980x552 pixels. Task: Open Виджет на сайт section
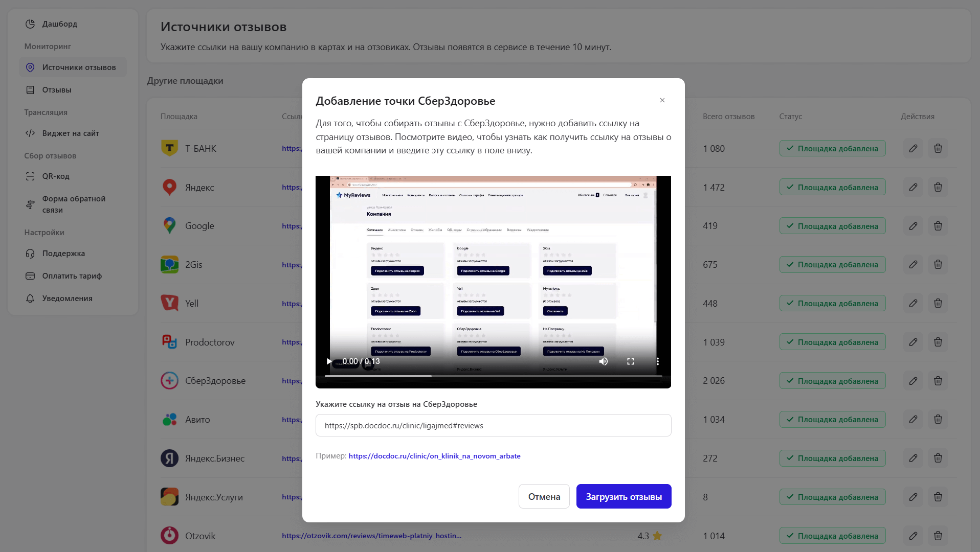pos(71,133)
